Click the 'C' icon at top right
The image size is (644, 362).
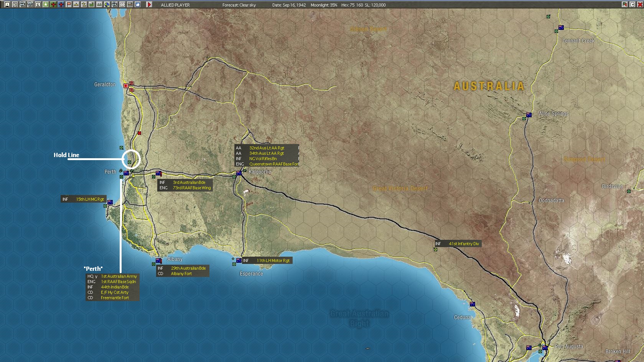pyautogui.click(x=632, y=5)
